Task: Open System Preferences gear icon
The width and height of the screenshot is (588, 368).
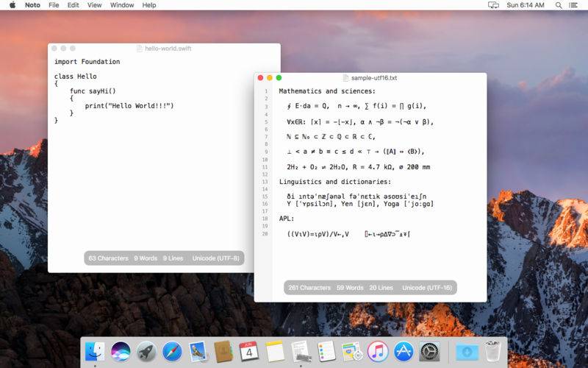Action: click(x=429, y=352)
